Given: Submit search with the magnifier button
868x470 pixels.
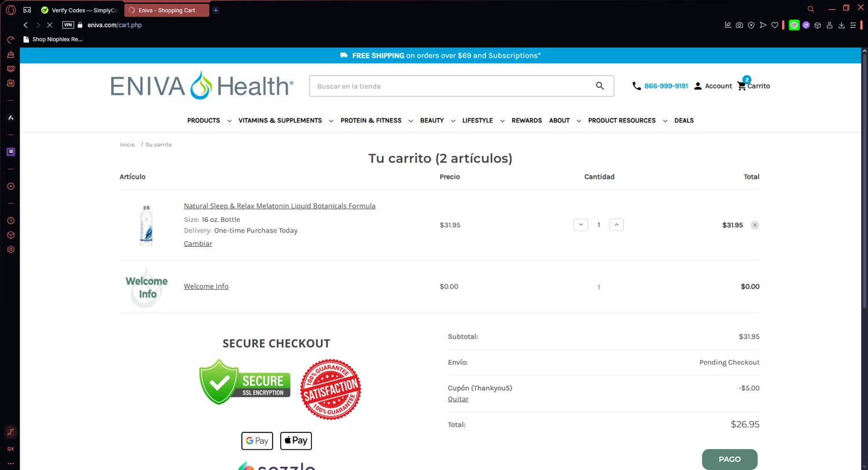Looking at the screenshot, I should [600, 86].
